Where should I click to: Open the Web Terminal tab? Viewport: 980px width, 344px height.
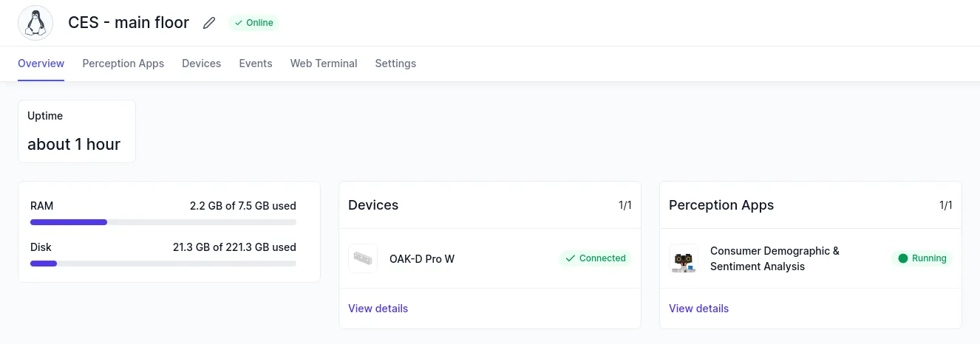point(324,63)
